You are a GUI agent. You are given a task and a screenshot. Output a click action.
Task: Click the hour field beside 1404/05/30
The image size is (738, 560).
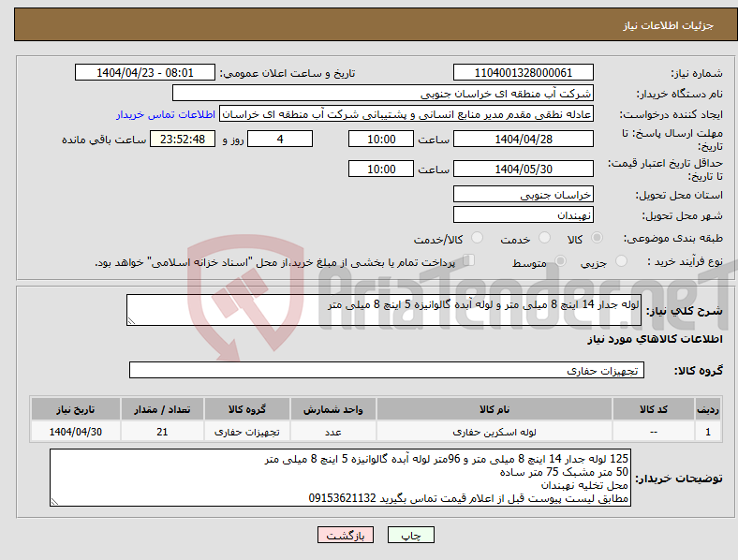coord(381,169)
